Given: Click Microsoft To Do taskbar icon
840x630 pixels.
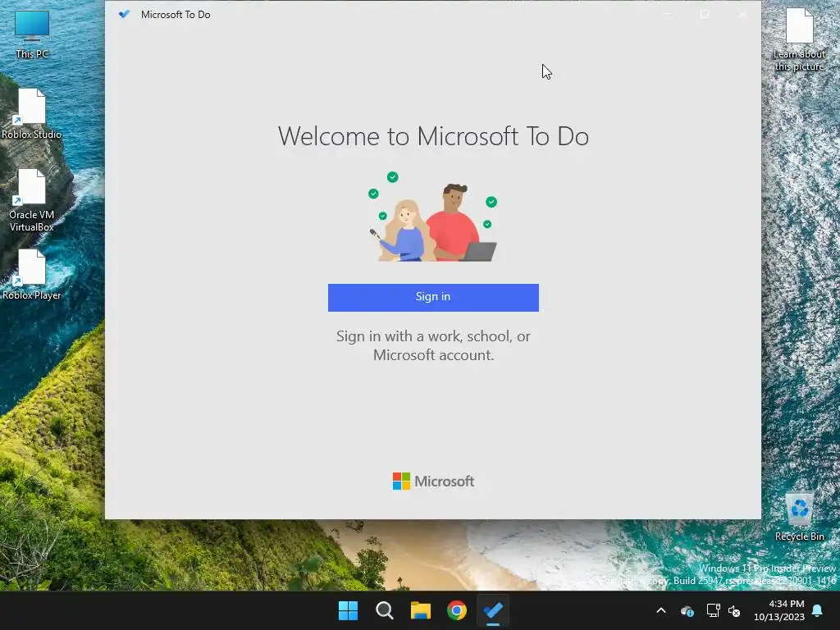Looking at the screenshot, I should (493, 610).
